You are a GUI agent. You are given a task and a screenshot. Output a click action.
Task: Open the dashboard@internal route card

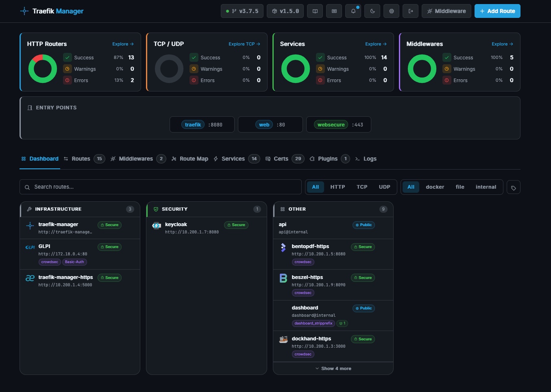point(333,316)
